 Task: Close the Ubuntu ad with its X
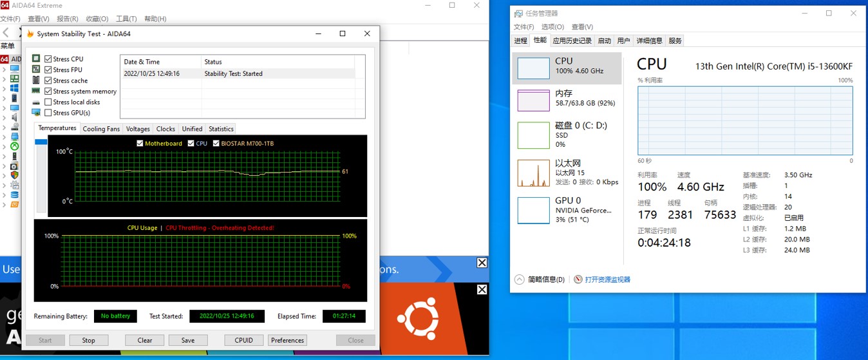pos(482,290)
